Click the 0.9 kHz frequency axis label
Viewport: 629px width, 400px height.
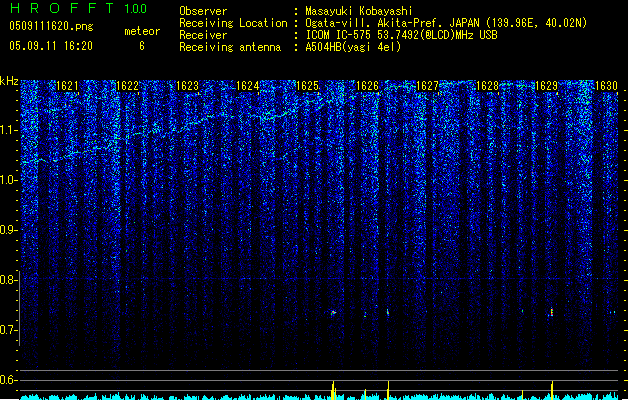pyautogui.click(x=8, y=230)
